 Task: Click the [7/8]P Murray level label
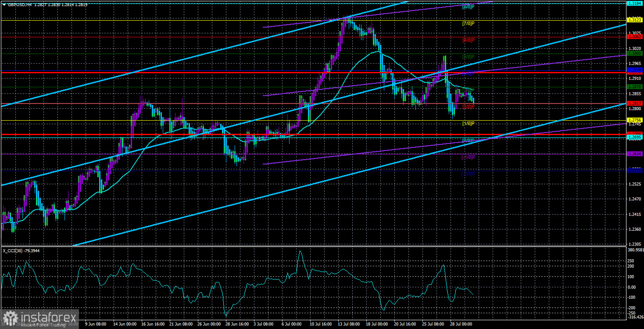[x=469, y=23]
